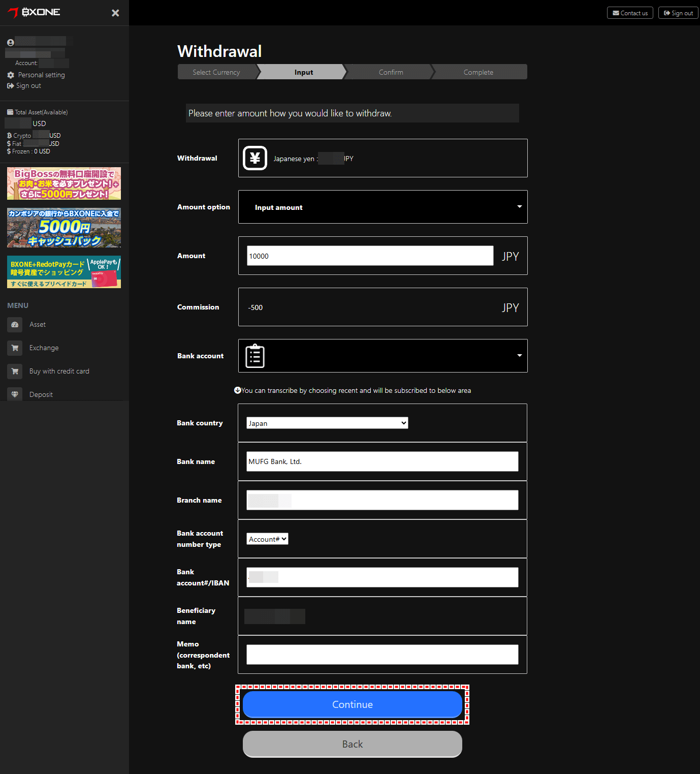Viewport: 700px width, 774px height.
Task: Open the Bank country Japan dropdown
Action: click(327, 423)
